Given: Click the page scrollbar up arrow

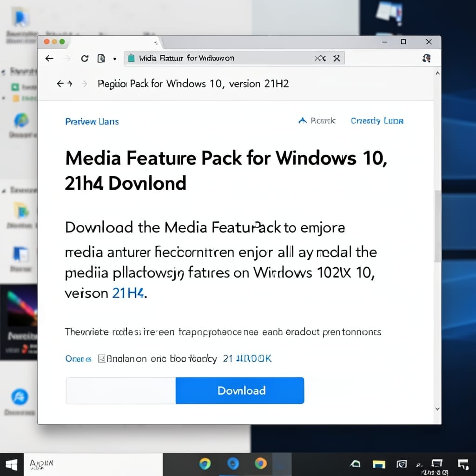Looking at the screenshot, I should [437, 73].
